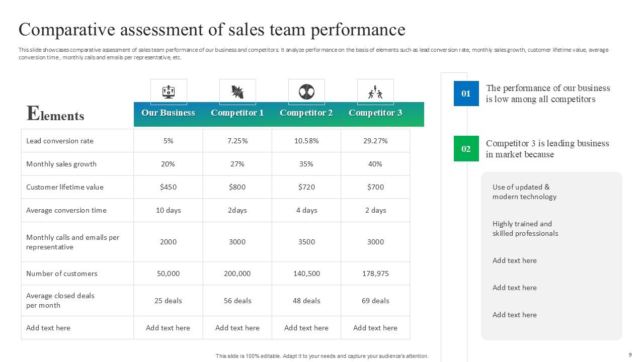Select the Lead conversion rate row label
This screenshot has height=362, width=644.
60,141
